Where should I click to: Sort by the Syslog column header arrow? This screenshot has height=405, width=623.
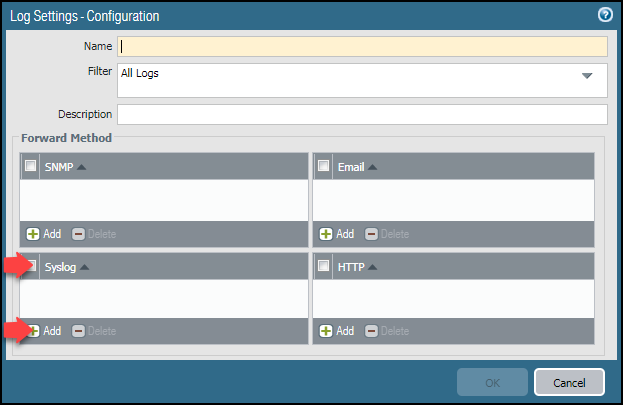(x=84, y=267)
